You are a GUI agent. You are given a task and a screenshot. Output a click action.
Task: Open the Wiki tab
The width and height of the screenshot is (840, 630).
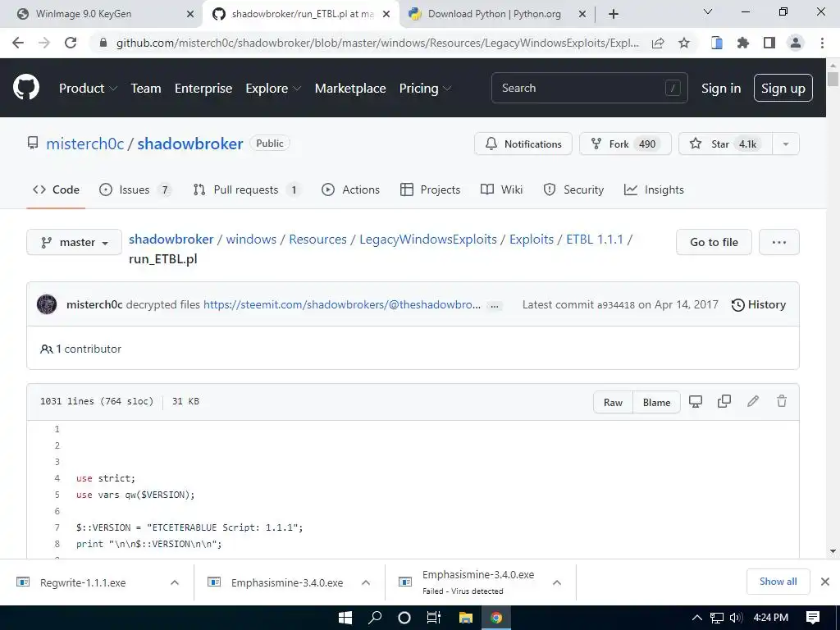click(x=501, y=189)
